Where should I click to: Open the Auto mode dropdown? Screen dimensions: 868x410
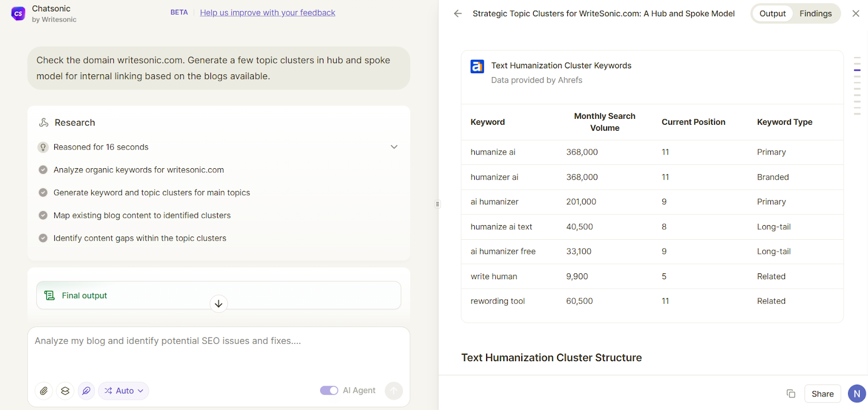point(124,390)
